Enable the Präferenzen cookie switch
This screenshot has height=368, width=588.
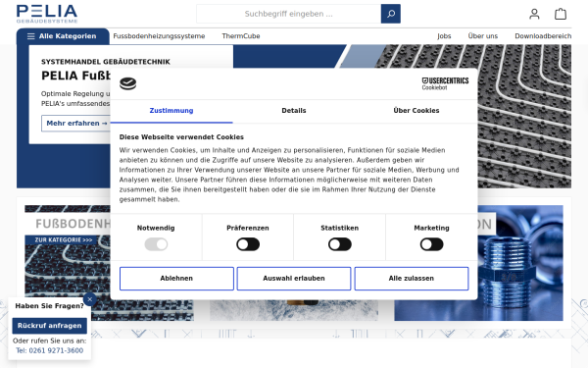pos(248,244)
